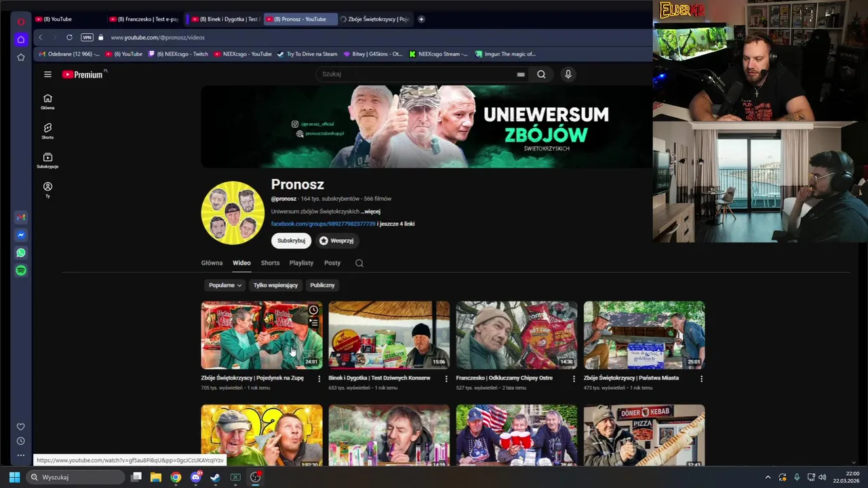Search within channel using magnifier icon

(359, 263)
